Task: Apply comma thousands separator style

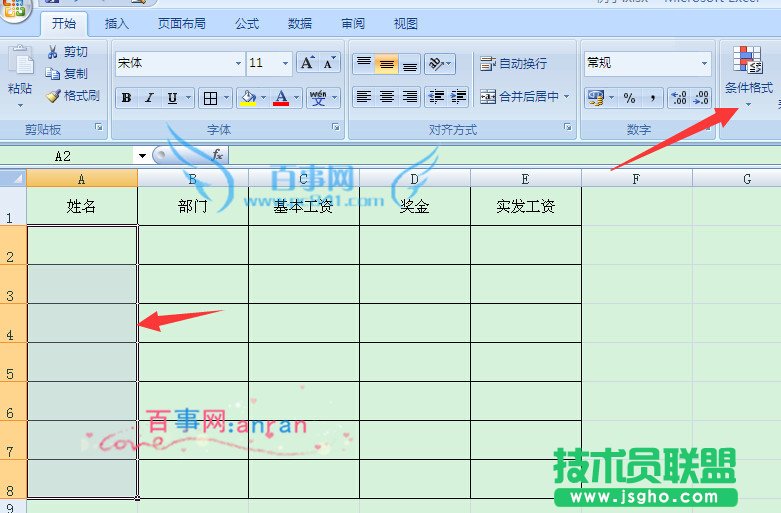Action: coord(652,98)
